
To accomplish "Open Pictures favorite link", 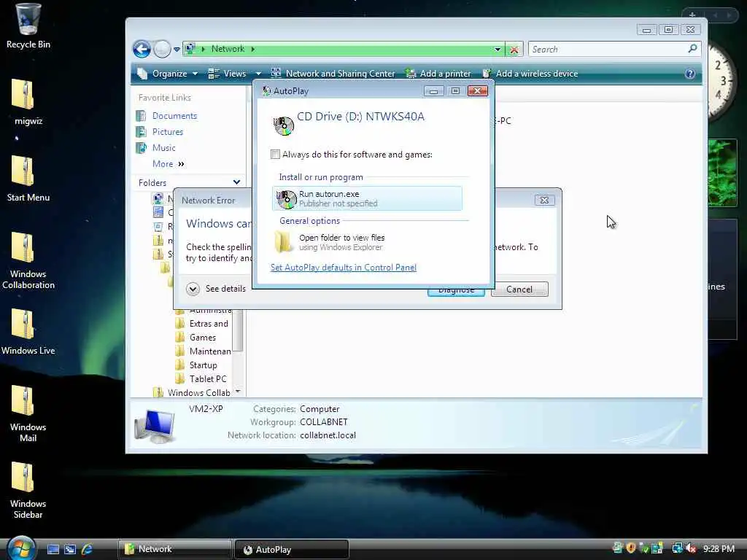I will click(160, 132).
